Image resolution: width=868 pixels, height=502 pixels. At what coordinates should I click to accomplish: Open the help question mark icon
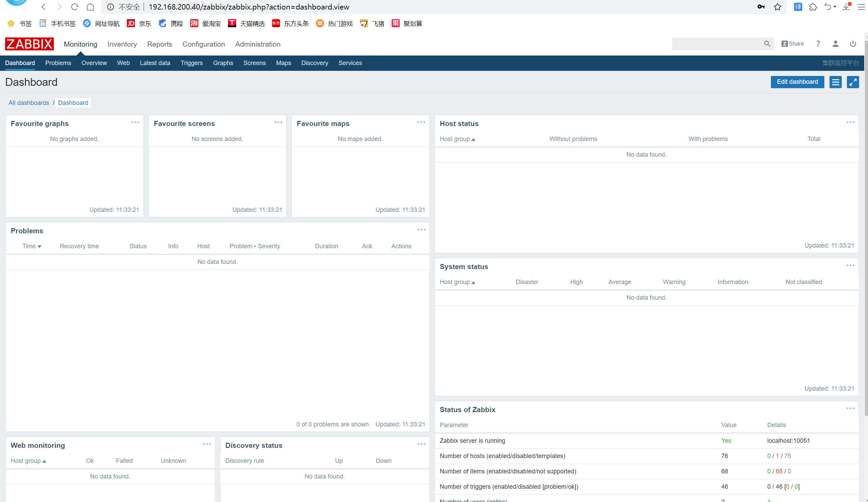818,44
